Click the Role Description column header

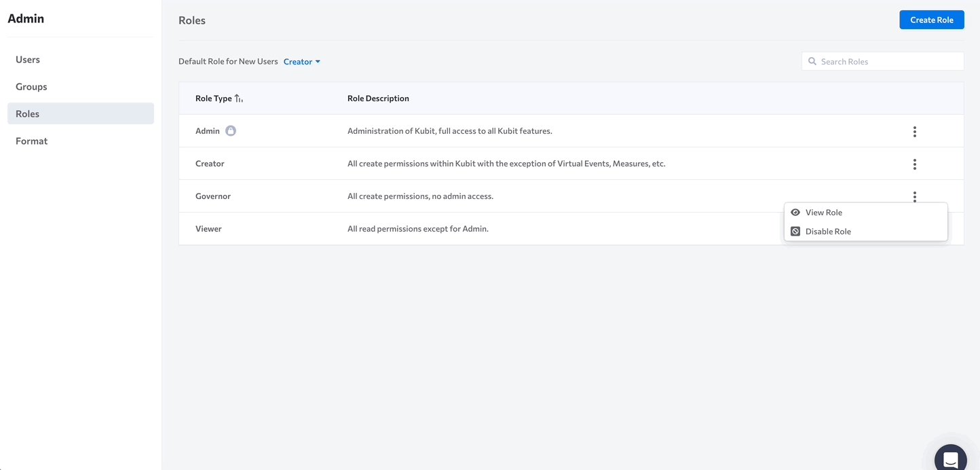(x=378, y=98)
